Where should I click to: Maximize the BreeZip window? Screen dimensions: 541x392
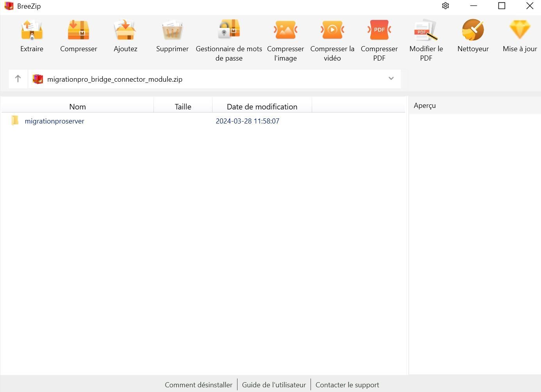point(502,6)
